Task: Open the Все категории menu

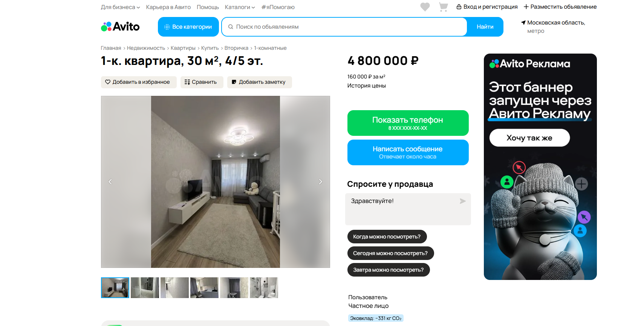Action: point(188,27)
